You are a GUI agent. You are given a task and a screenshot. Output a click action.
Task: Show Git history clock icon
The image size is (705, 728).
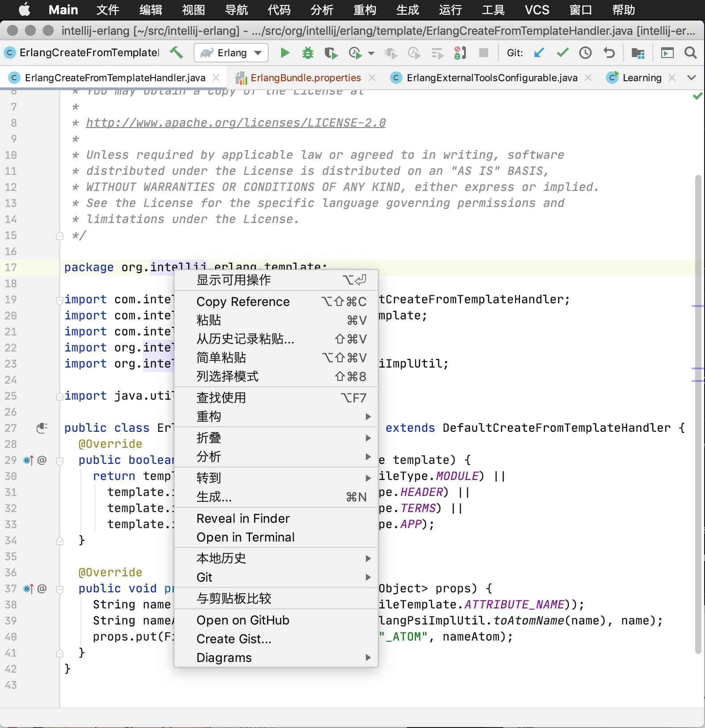coord(585,53)
